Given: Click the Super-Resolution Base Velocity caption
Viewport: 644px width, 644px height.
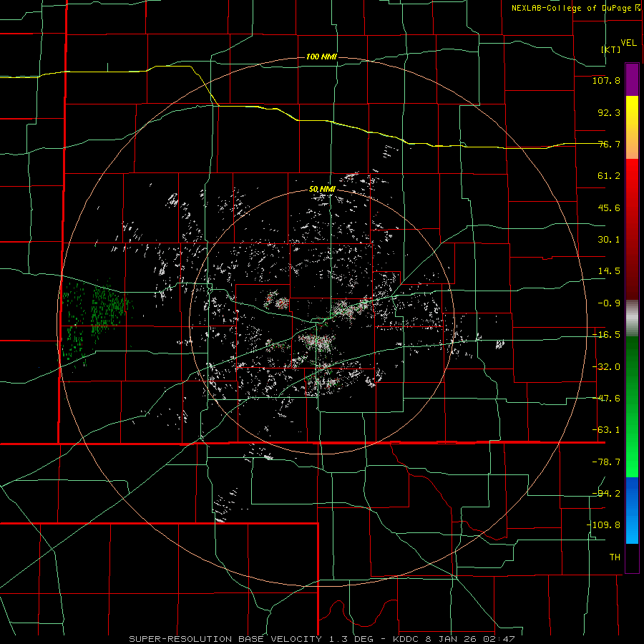Looking at the screenshot, I should tap(321, 639).
